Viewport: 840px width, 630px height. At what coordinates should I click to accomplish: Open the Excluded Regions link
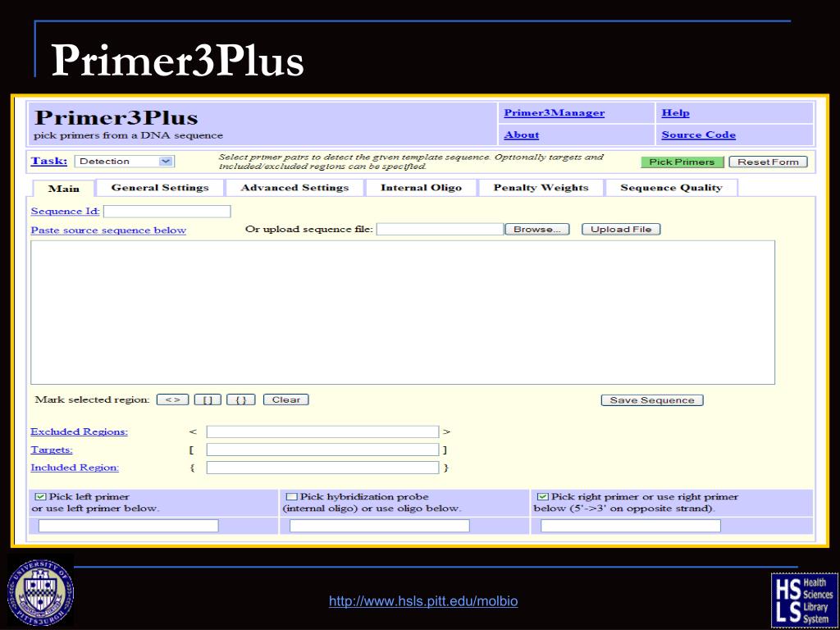tap(80, 431)
